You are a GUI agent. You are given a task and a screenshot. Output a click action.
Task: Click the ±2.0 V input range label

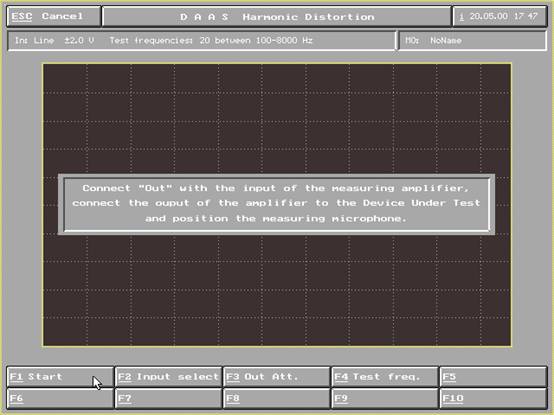coord(79,40)
